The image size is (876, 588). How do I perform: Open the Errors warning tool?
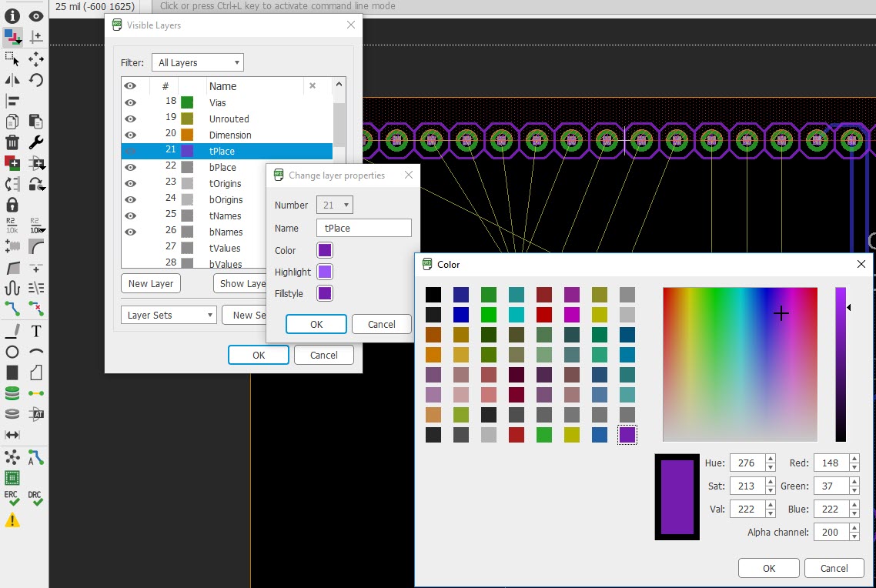tap(12, 520)
